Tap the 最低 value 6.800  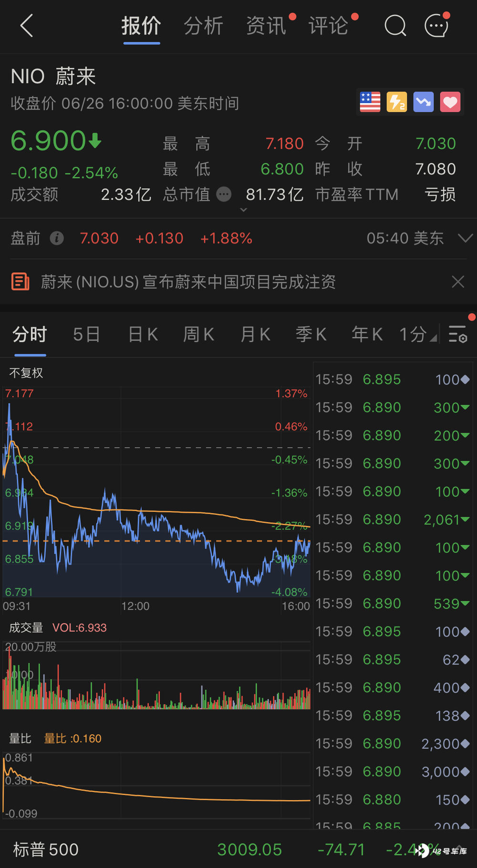282,169
